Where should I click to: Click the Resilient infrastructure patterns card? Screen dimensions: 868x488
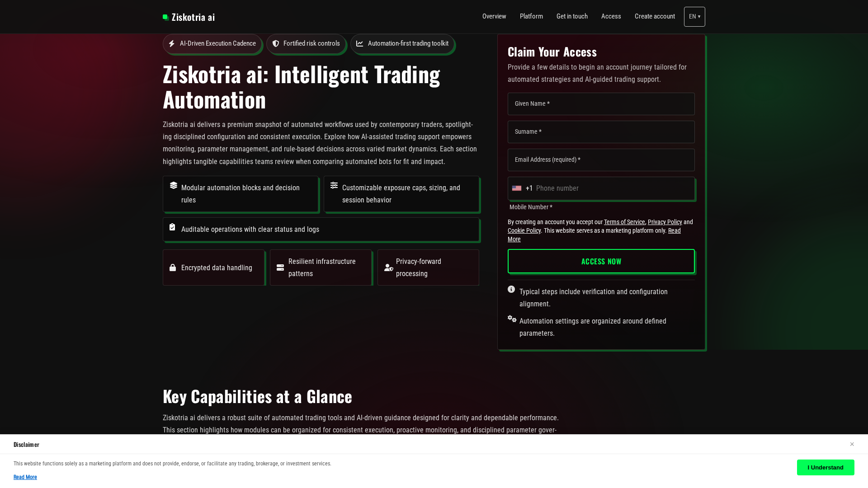point(321,267)
